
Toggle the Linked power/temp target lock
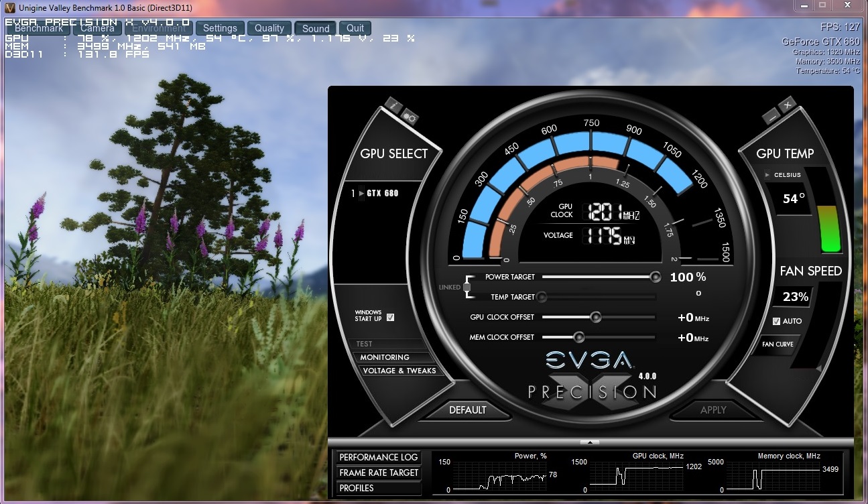click(467, 287)
